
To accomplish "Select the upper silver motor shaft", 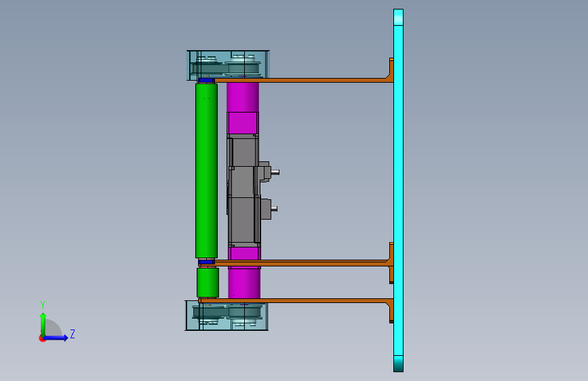I will (275, 172).
